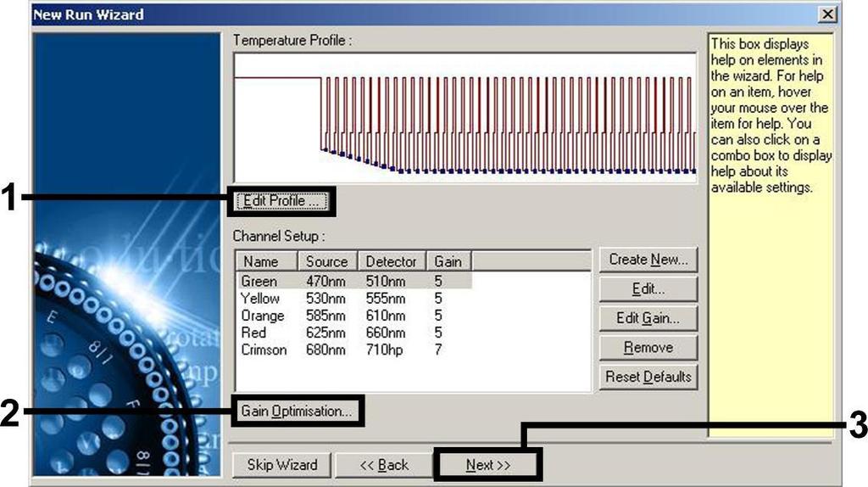The height and width of the screenshot is (487, 868).
Task: Remove the selected channel
Action: click(648, 348)
